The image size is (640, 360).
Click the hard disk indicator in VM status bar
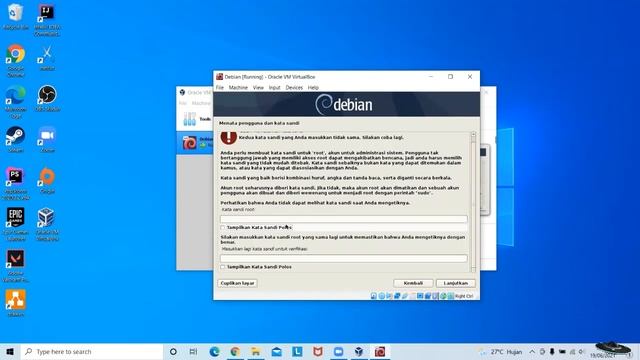373,296
